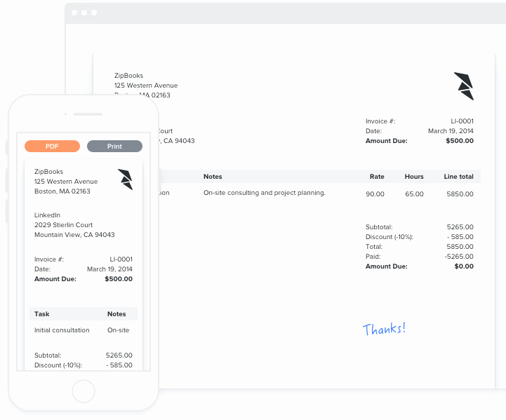The image size is (506, 420).
Task: Click phone Amount Due $500.00 value
Action: [119, 279]
